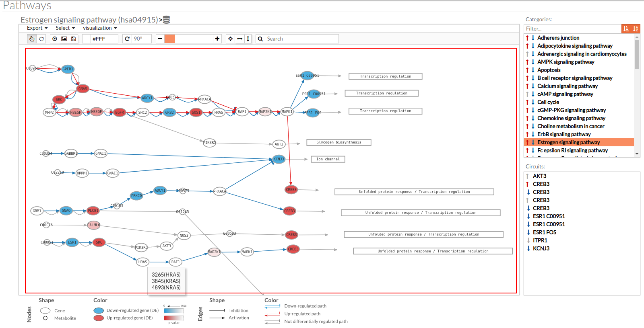Select Calcium signaling pathway category

[568, 86]
